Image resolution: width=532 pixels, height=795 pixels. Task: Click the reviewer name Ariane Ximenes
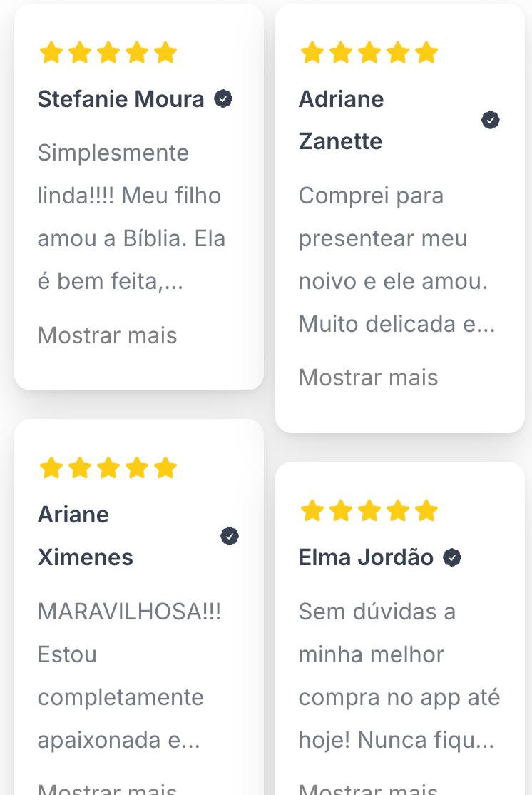[x=85, y=536]
